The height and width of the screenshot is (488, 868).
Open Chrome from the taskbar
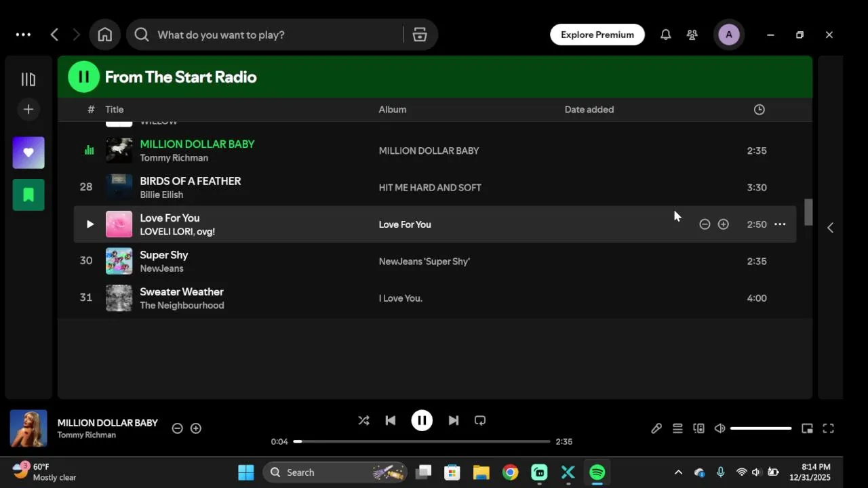tap(510, 472)
